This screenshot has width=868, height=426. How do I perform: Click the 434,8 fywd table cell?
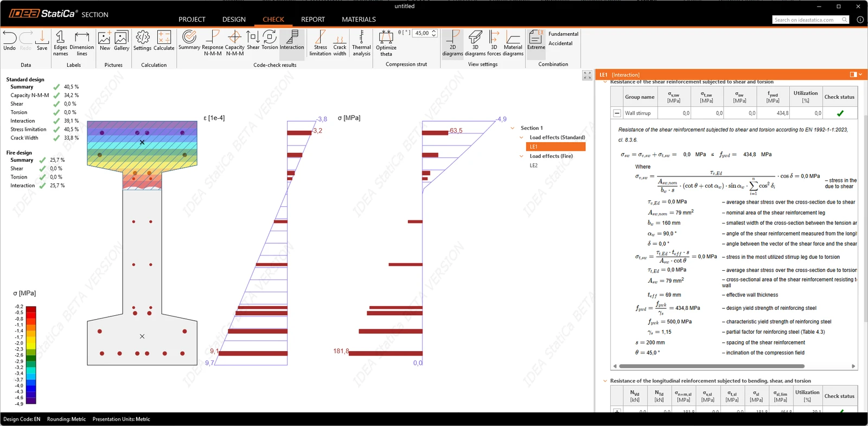[773, 113]
